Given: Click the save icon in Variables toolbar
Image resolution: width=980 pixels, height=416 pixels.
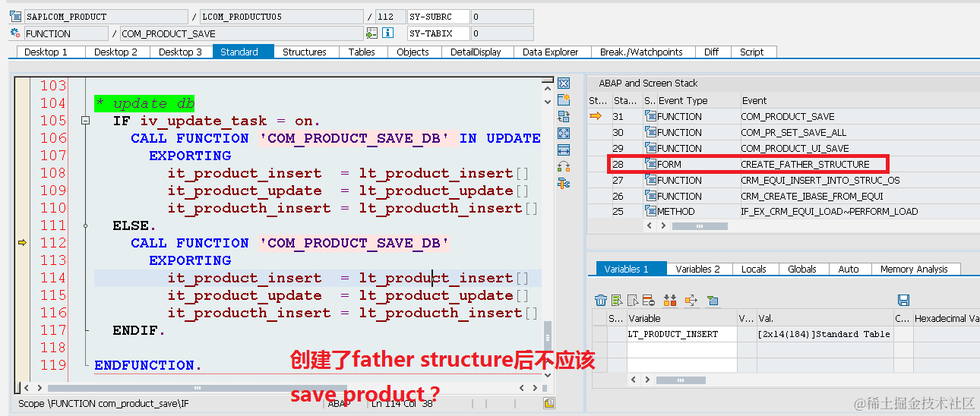Looking at the screenshot, I should click(x=904, y=301).
